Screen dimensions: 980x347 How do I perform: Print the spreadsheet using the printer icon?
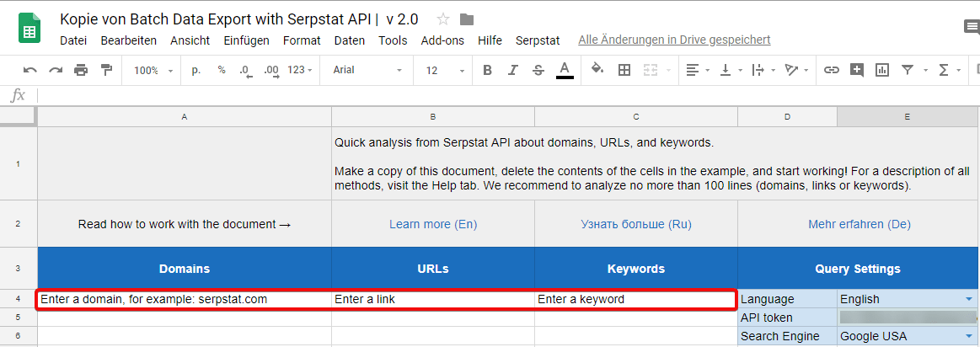pyautogui.click(x=81, y=70)
